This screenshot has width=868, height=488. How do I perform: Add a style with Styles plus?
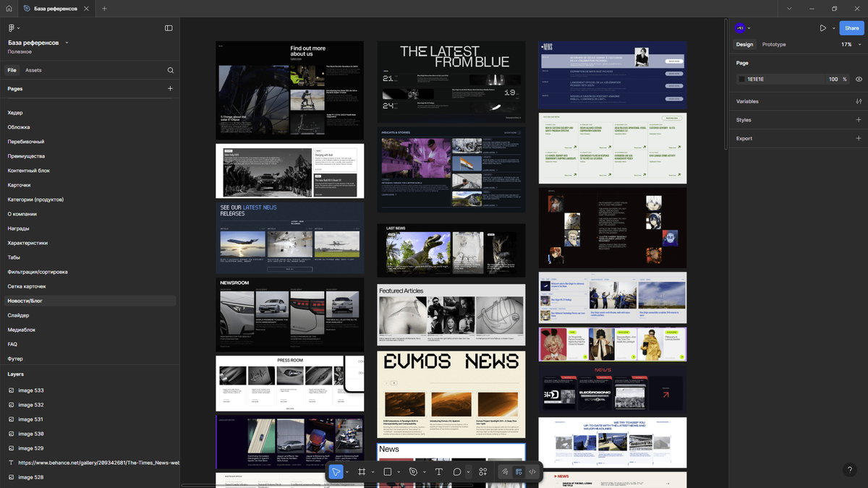coord(859,120)
